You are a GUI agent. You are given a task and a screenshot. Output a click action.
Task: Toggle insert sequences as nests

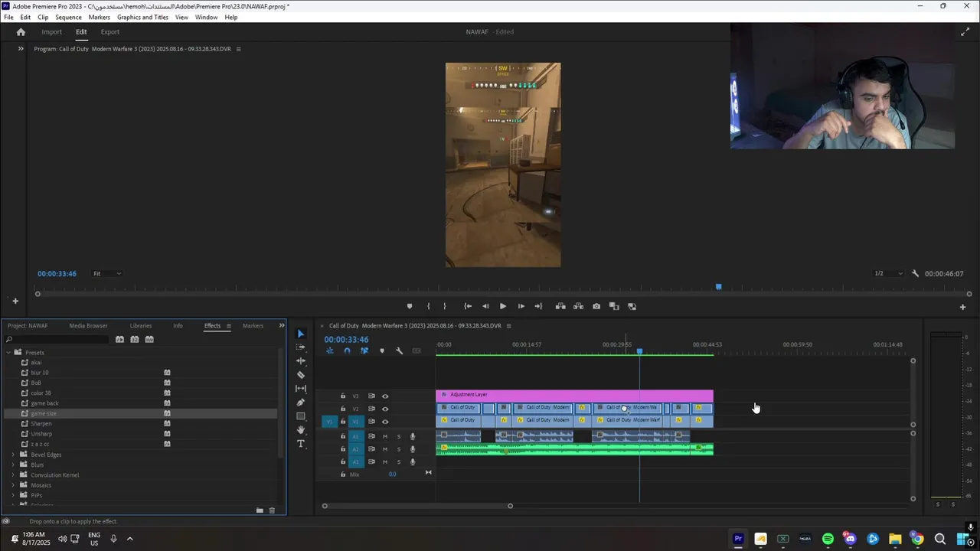[x=330, y=350]
